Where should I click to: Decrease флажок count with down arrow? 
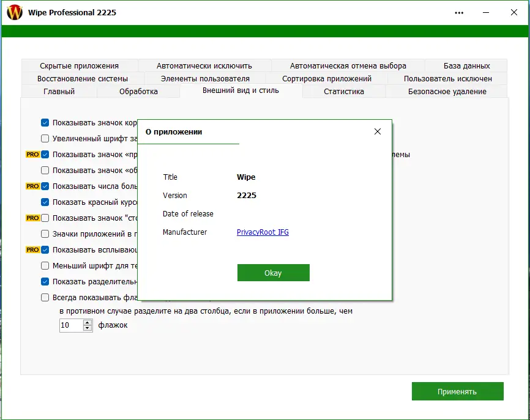click(88, 328)
